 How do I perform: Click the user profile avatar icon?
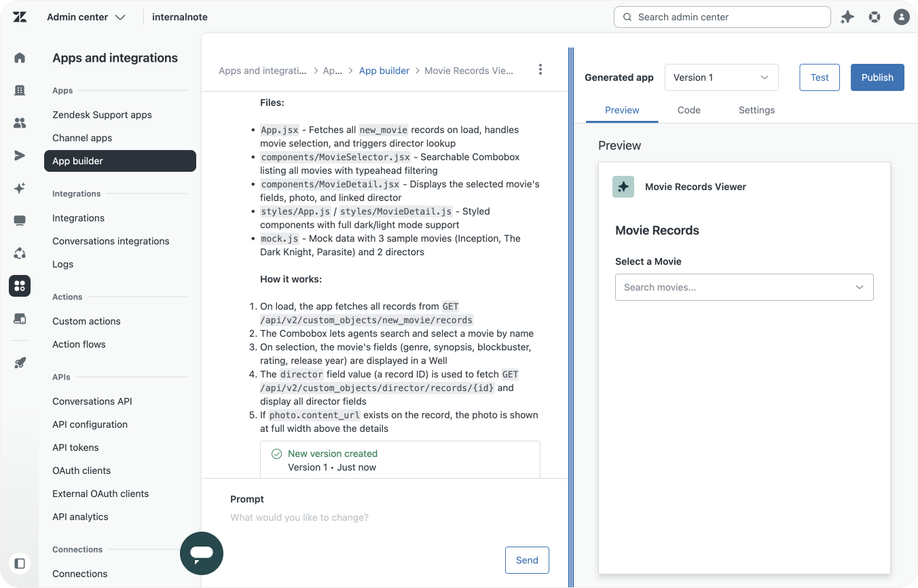pos(901,17)
